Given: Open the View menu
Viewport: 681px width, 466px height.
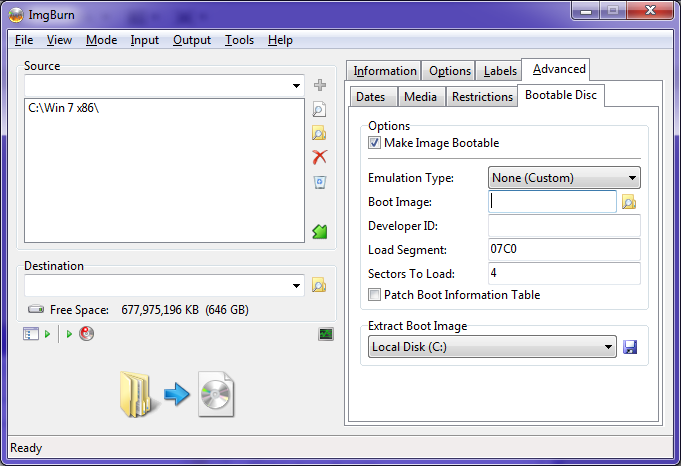Looking at the screenshot, I should tap(59, 40).
